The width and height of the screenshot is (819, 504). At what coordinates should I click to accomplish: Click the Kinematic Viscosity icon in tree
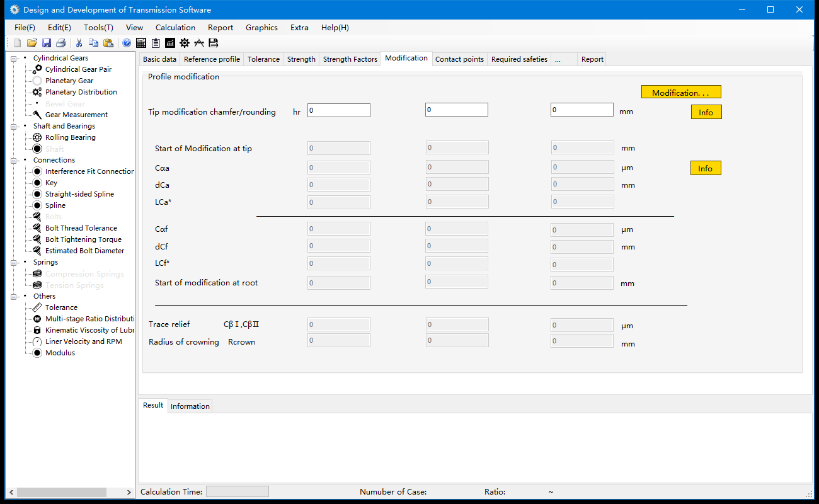[37, 330]
